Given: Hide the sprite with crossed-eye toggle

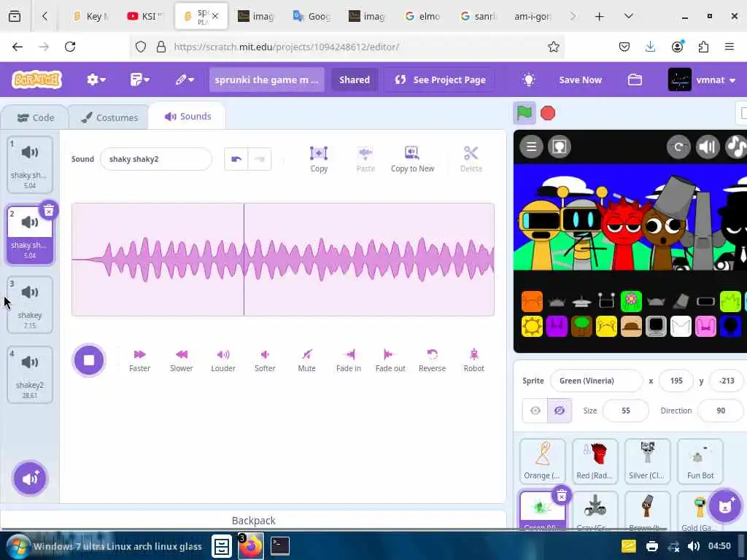Looking at the screenshot, I should (560, 411).
